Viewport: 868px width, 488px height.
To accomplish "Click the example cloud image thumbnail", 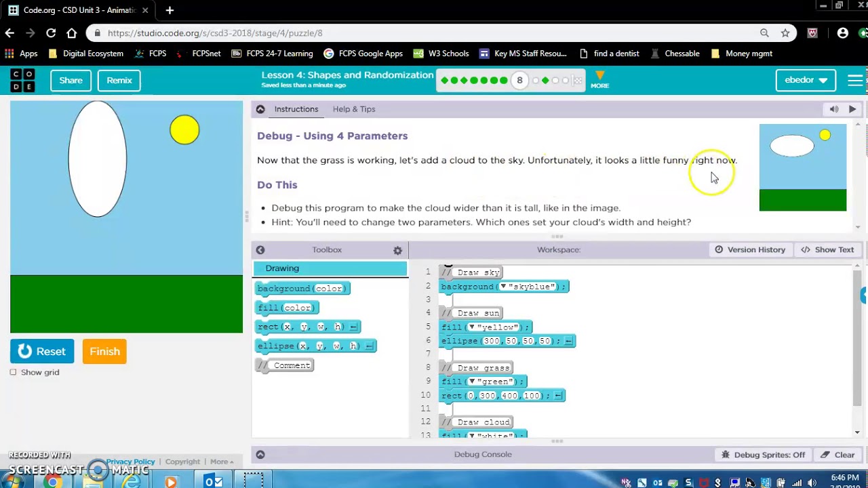I will point(803,167).
